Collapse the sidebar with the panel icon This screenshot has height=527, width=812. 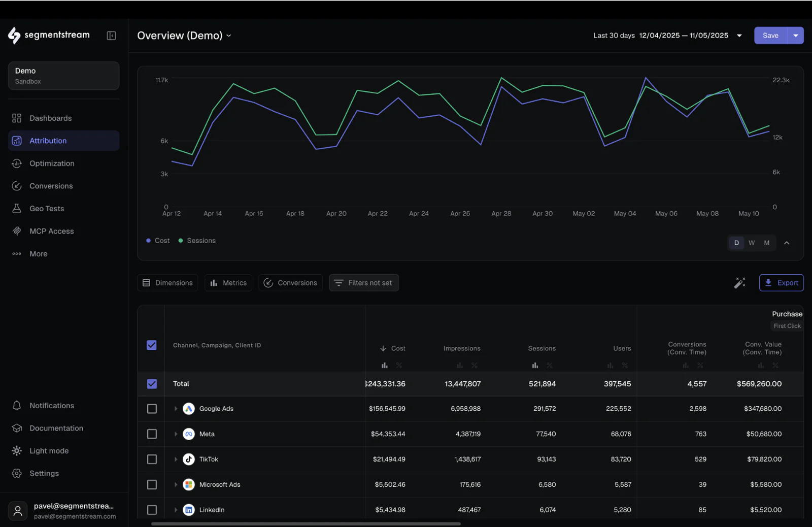pyautogui.click(x=111, y=36)
